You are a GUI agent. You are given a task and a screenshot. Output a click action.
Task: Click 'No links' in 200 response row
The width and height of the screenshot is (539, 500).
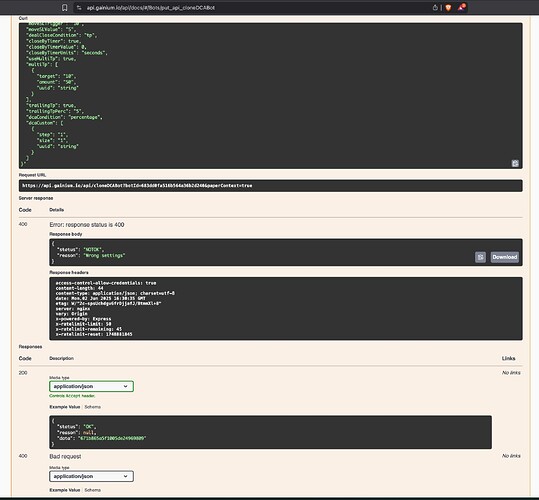[x=511, y=373]
